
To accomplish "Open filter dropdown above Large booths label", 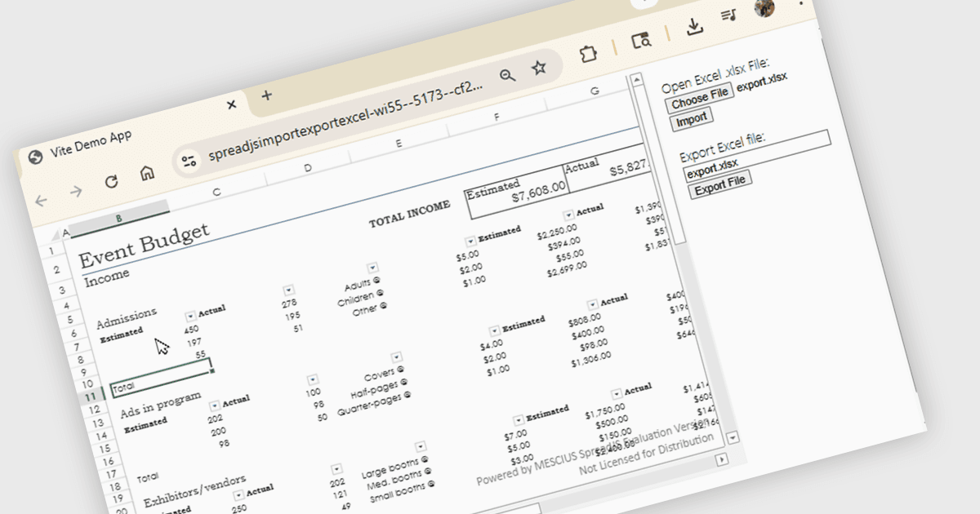I will tap(421, 447).
